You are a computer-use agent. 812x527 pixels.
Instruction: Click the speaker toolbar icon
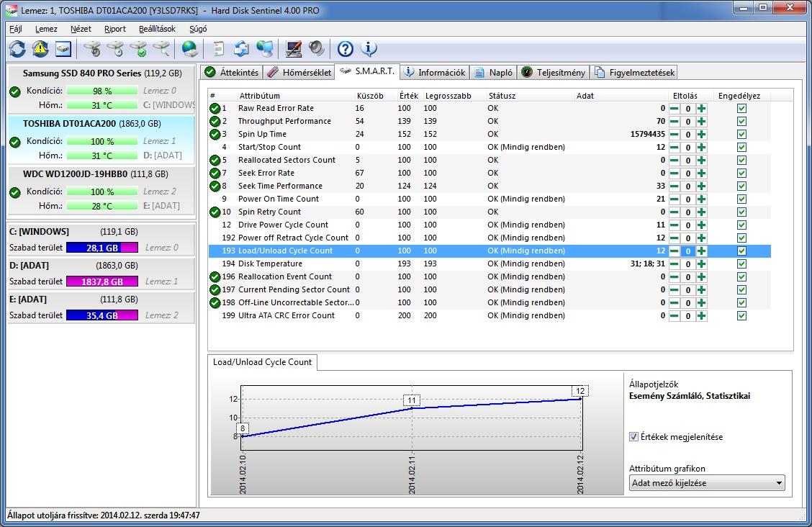point(317,49)
